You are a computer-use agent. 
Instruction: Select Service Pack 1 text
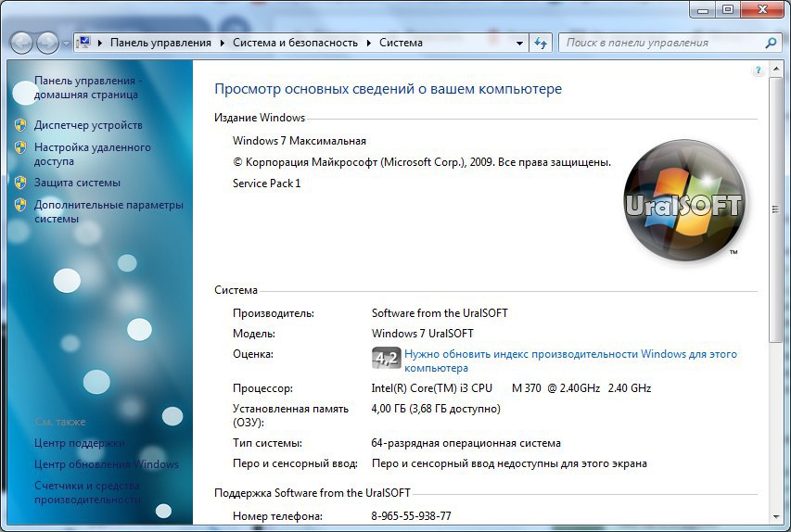pyautogui.click(x=266, y=183)
